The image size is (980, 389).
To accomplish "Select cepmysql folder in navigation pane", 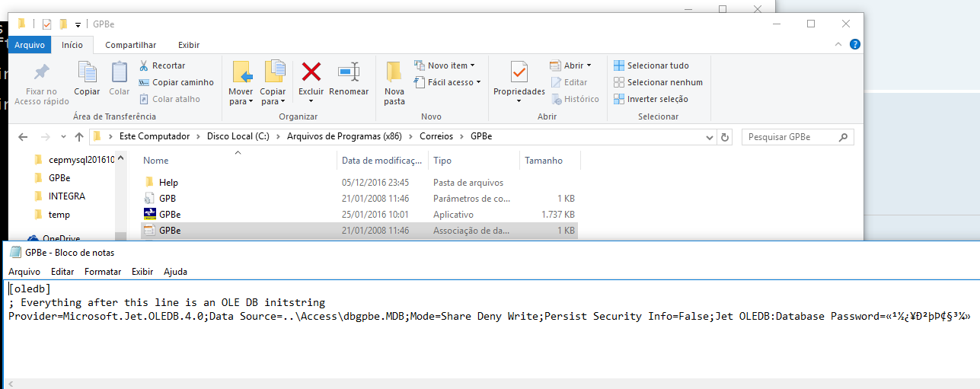I will coord(74,160).
